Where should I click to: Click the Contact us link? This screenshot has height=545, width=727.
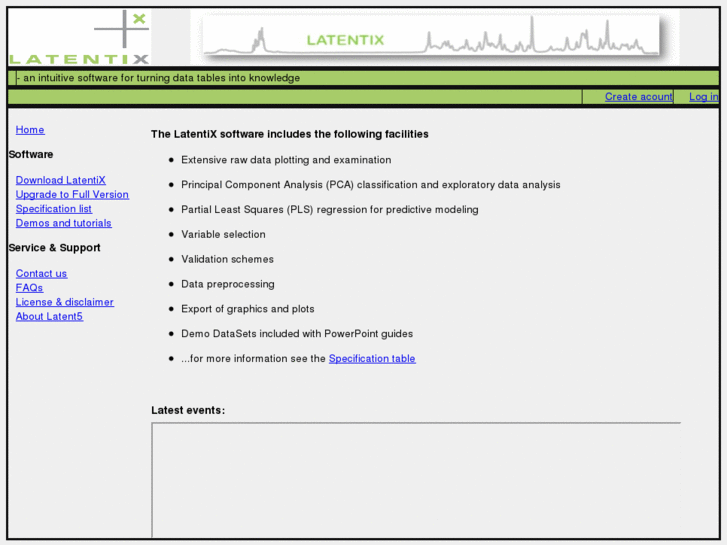tap(41, 274)
